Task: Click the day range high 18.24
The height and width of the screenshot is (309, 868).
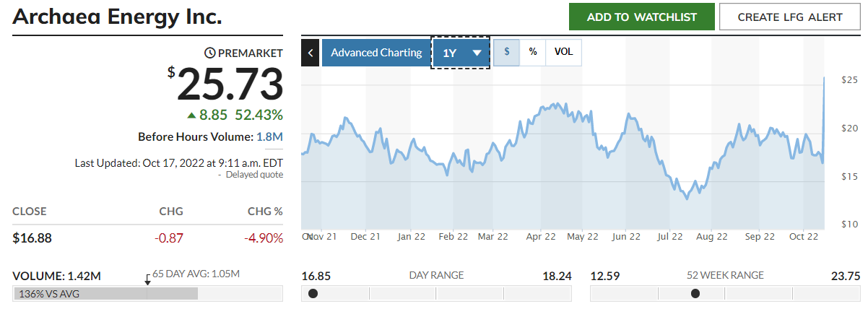Action: coord(557,275)
